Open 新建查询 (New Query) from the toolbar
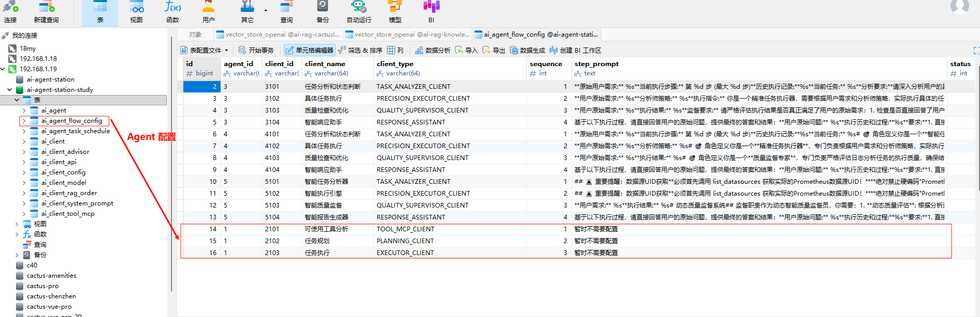Viewport: 980px width, 317px height. pos(46,12)
